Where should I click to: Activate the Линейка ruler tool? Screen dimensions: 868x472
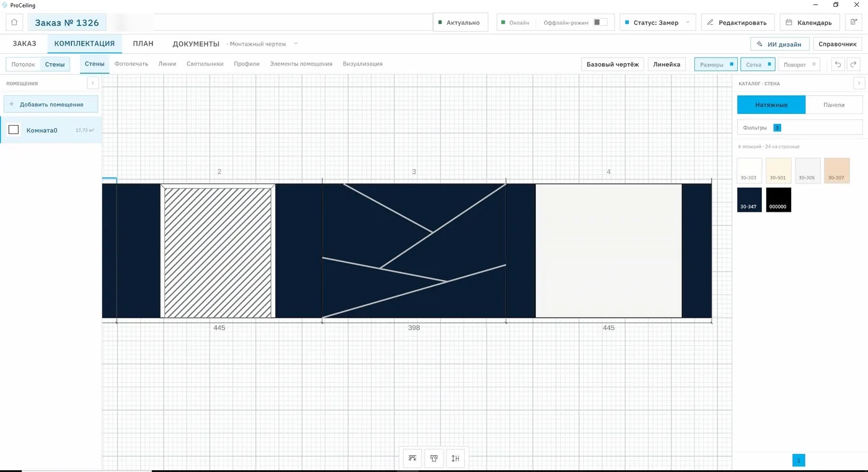click(x=666, y=64)
